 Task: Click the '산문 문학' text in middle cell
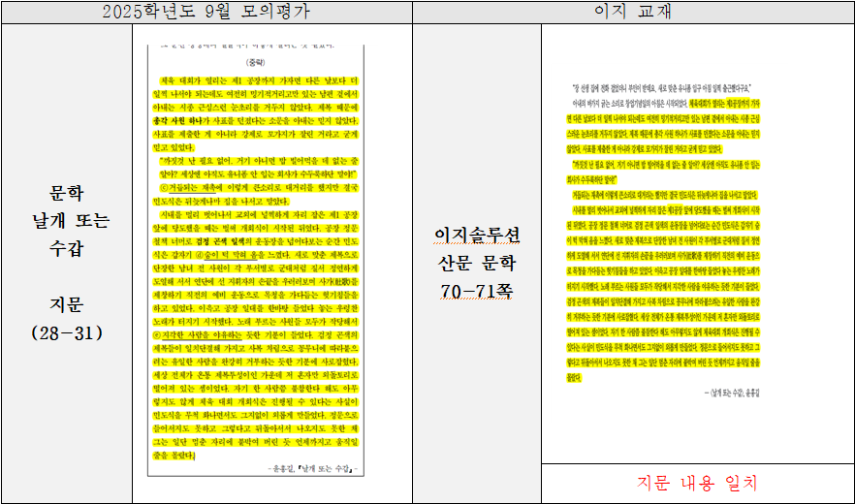click(x=477, y=262)
